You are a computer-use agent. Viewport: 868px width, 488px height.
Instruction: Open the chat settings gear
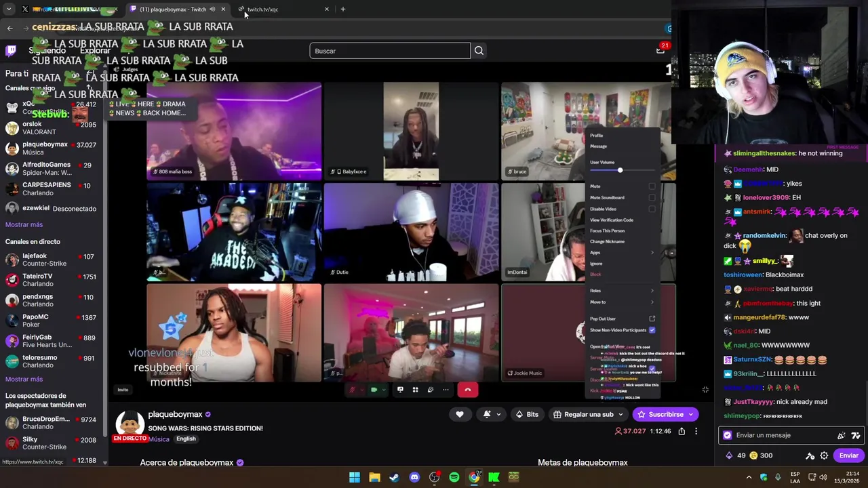(x=824, y=455)
